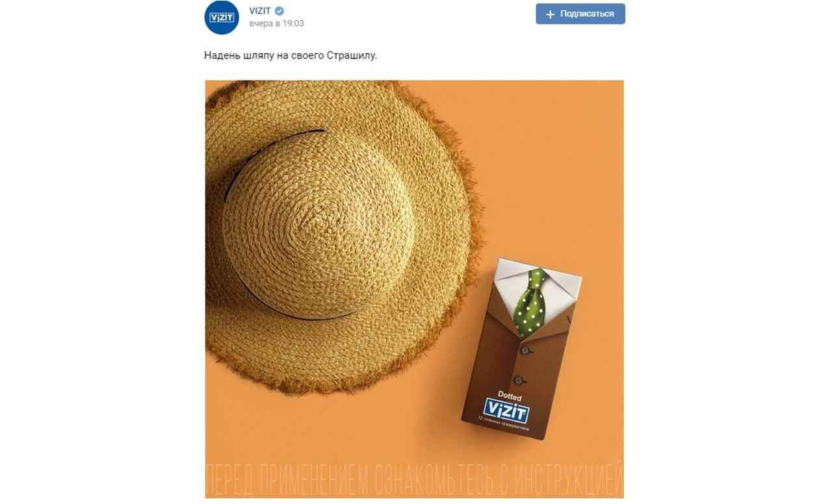The image size is (832, 504).
Task: Click the empty orange background of image
Action: pos(552,162)
